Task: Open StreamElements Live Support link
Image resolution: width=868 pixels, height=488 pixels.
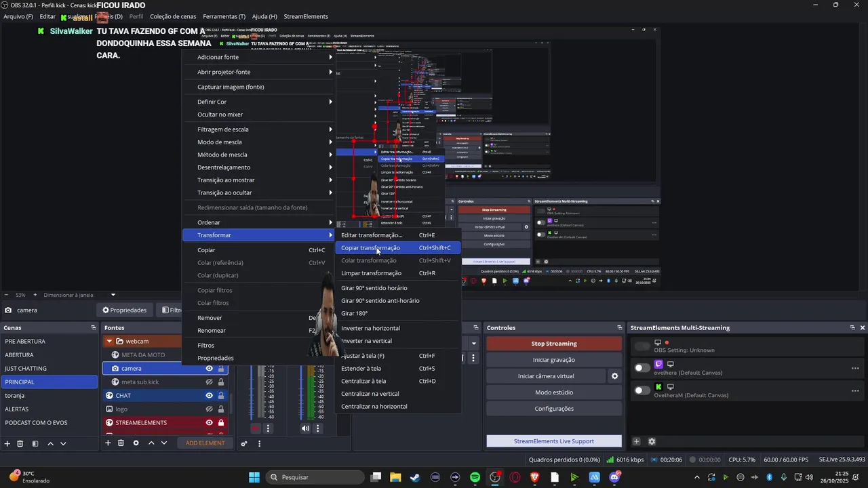Action: click(x=554, y=441)
